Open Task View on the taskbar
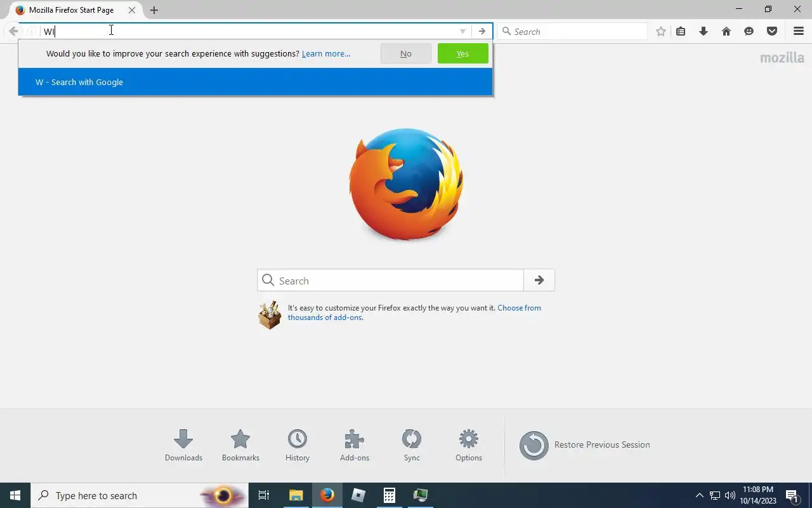This screenshot has height=508, width=812. pyautogui.click(x=264, y=495)
